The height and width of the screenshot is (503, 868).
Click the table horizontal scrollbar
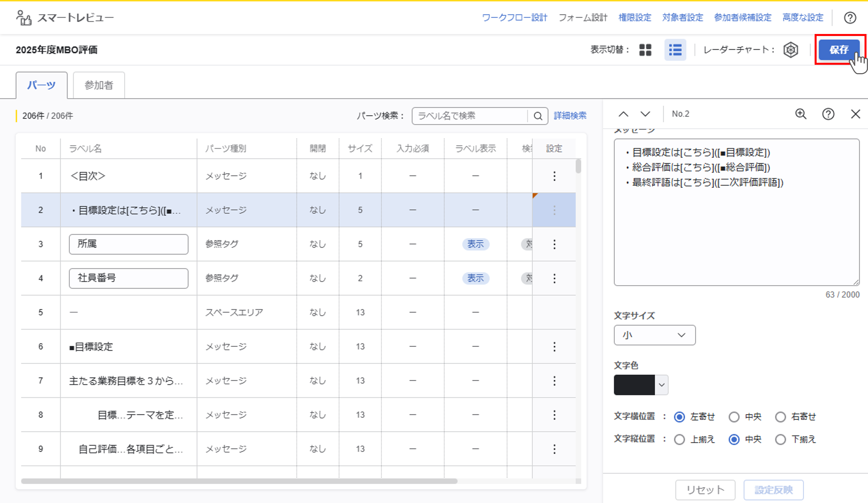(x=239, y=481)
